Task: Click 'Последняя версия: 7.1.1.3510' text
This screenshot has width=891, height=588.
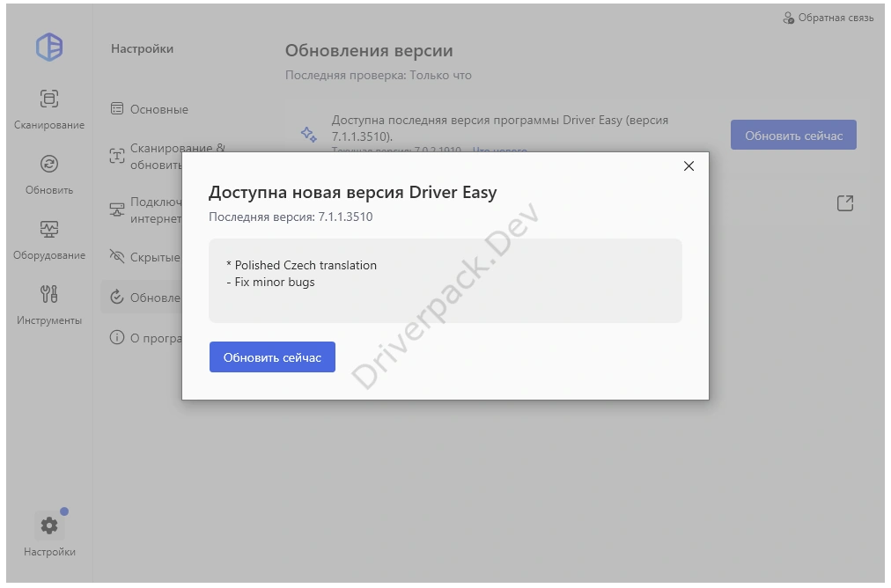Action: point(291,217)
